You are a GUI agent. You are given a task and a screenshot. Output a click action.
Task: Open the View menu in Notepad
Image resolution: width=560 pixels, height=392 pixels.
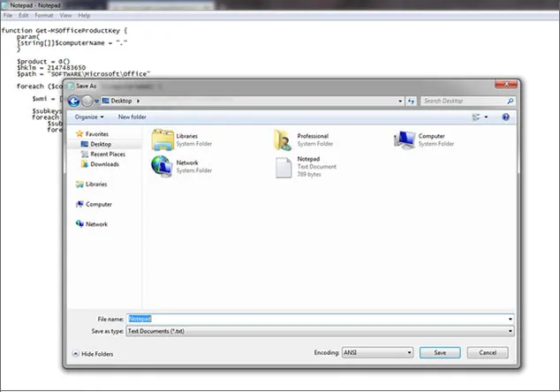[x=65, y=15]
